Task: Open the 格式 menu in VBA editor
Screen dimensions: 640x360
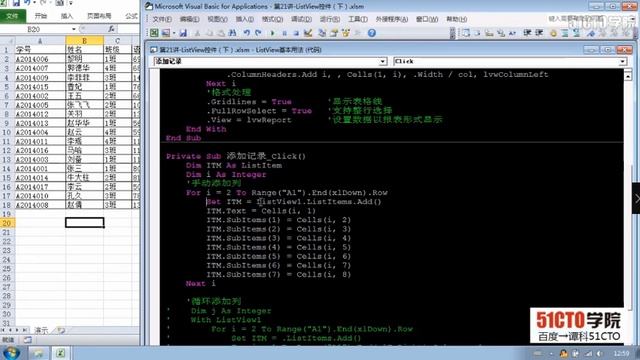Action: pos(272,19)
